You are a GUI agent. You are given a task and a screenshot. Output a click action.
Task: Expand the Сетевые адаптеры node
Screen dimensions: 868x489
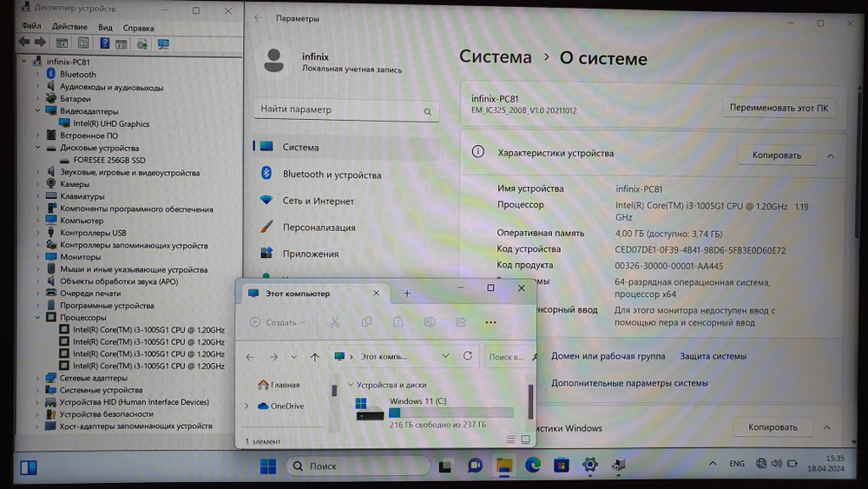click(x=37, y=378)
